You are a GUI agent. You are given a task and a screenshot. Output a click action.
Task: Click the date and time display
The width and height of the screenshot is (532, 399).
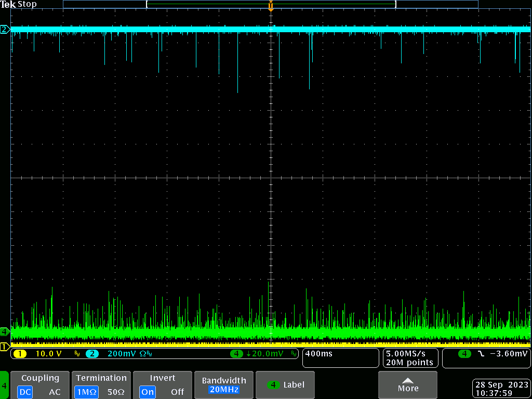pyautogui.click(x=501, y=389)
